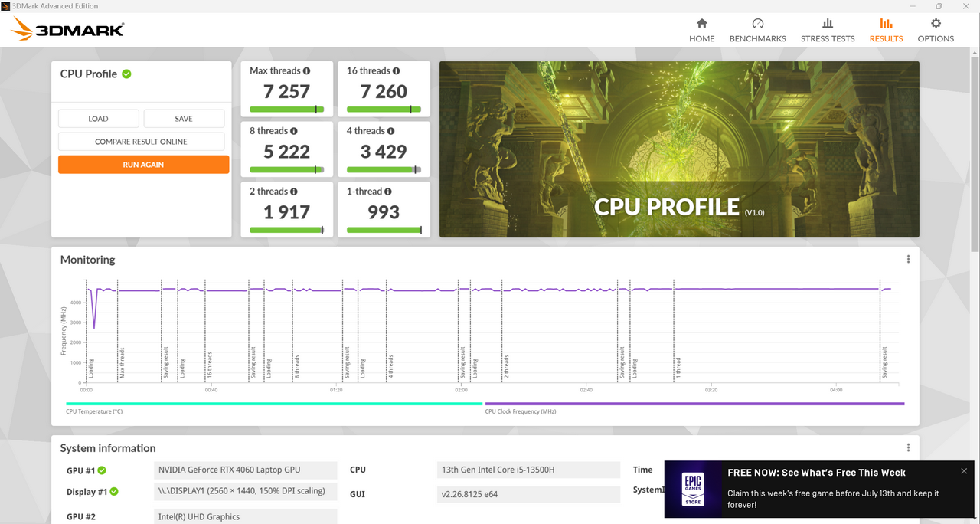Click the 8 threads info icon

pyautogui.click(x=294, y=131)
